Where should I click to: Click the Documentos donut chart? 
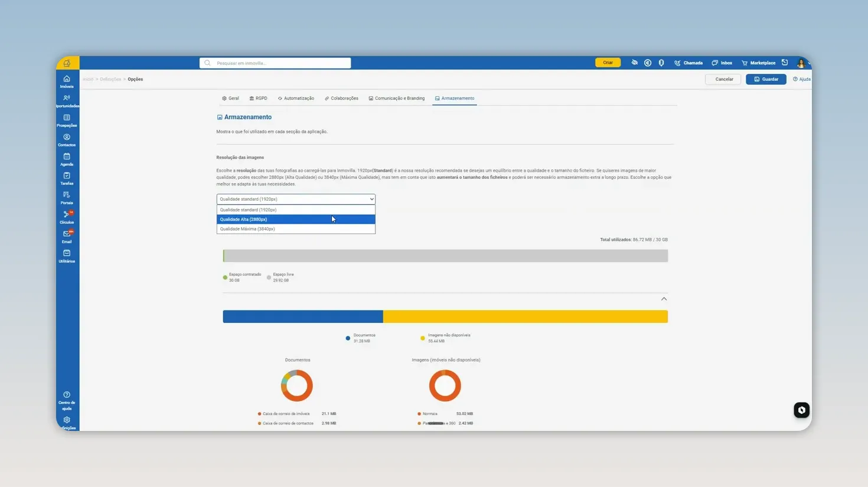[297, 385]
